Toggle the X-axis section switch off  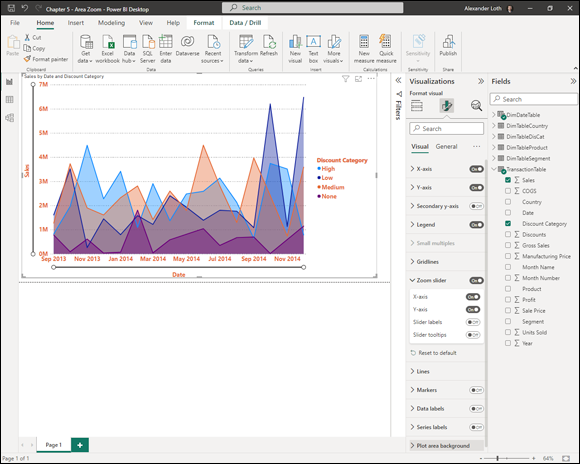point(476,169)
